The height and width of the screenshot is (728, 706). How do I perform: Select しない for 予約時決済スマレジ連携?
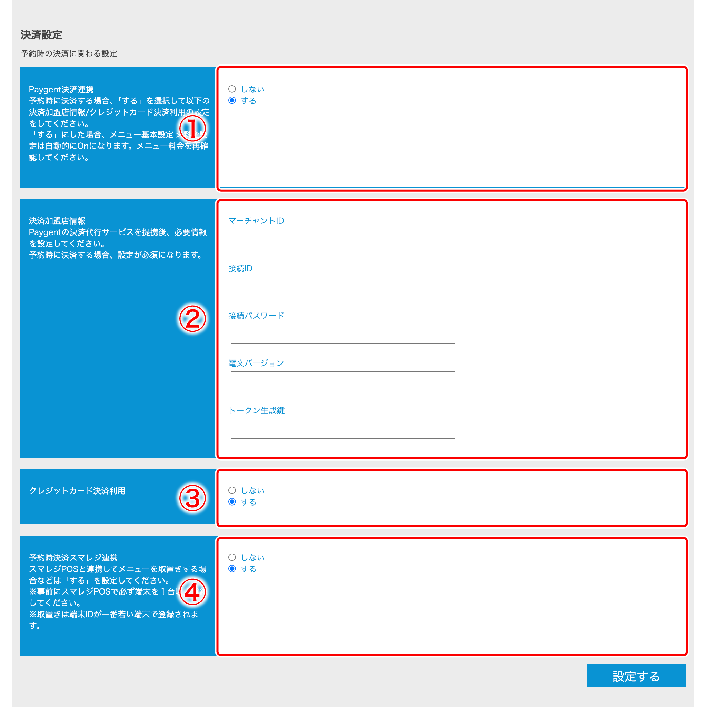(x=233, y=557)
